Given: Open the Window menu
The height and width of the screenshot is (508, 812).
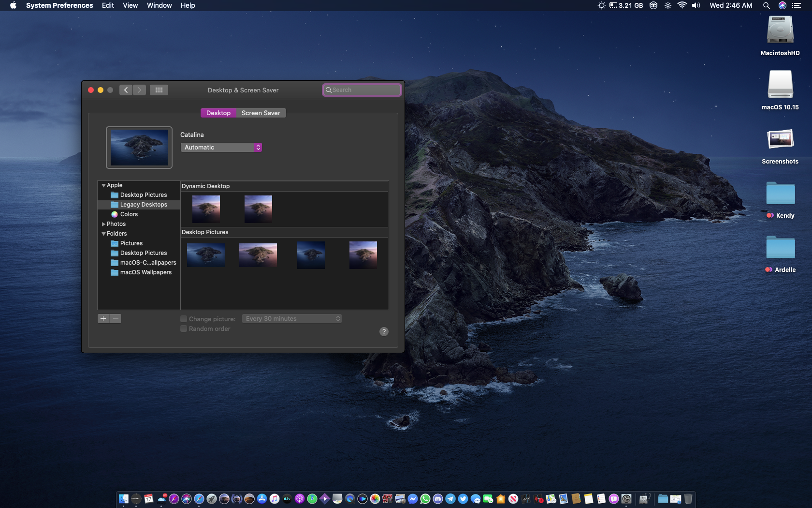Looking at the screenshot, I should [159, 5].
